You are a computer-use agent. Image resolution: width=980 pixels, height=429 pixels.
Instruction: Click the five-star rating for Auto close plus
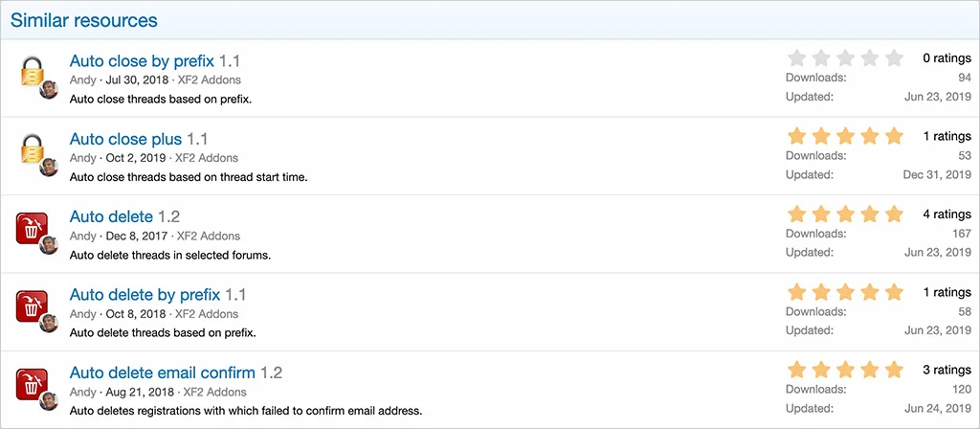coord(844,136)
